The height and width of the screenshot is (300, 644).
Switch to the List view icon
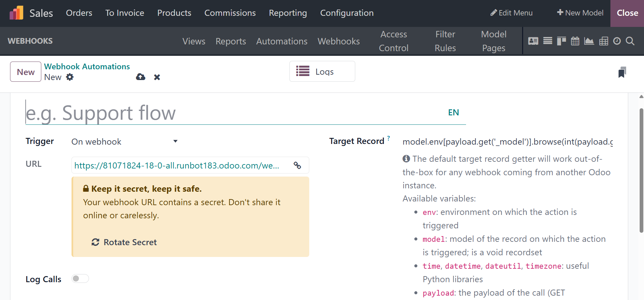tap(548, 41)
